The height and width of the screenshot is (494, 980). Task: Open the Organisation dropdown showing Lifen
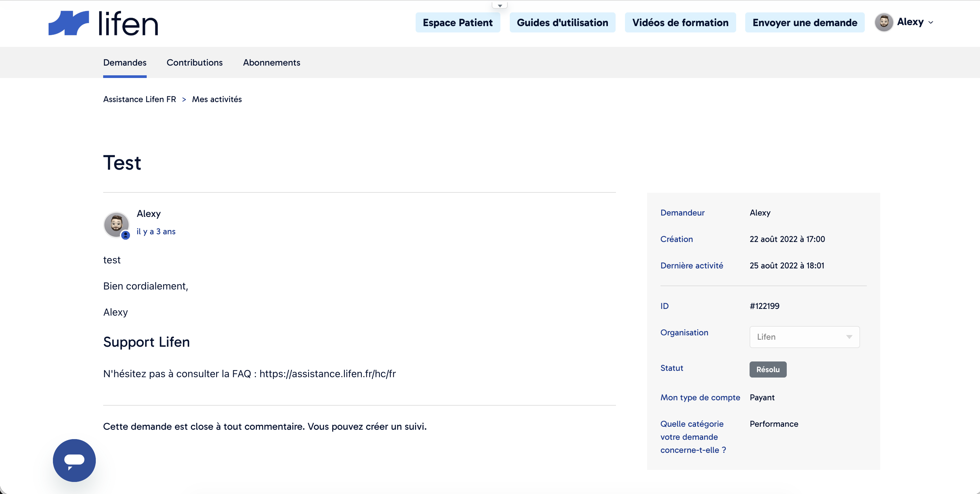(804, 337)
